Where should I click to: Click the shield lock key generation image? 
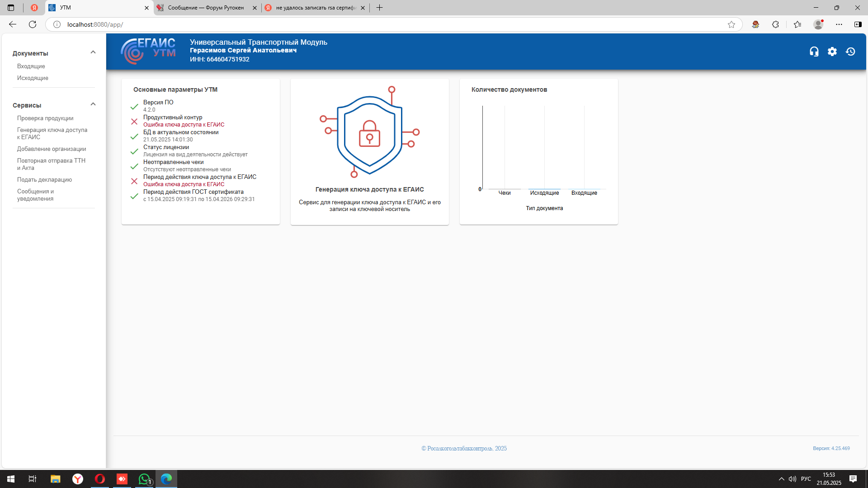369,131
